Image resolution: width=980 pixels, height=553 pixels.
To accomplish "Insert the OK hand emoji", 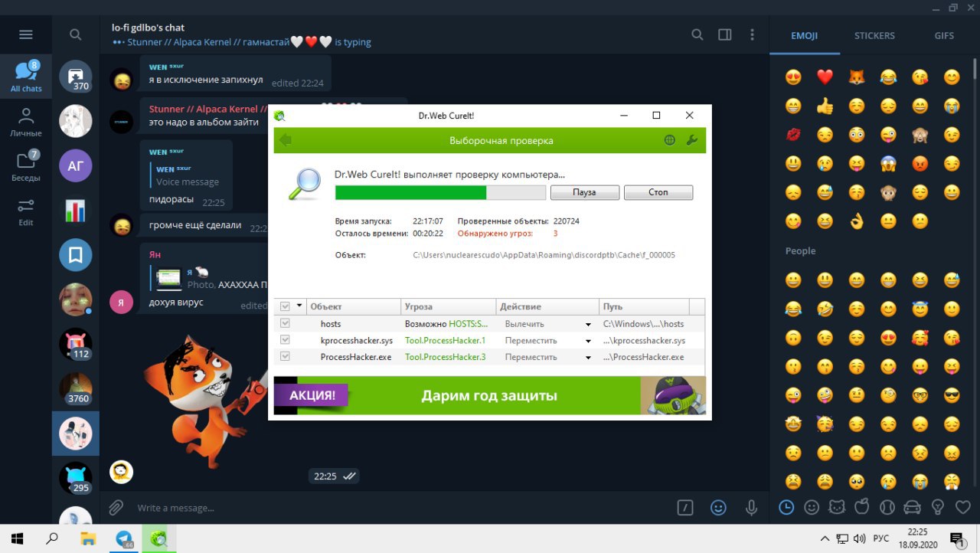I will (x=856, y=221).
